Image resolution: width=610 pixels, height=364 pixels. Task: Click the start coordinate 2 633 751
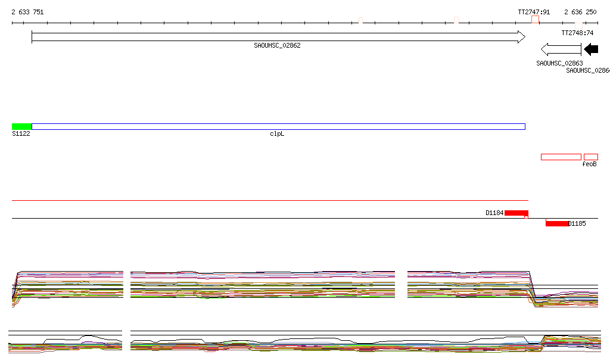(x=27, y=12)
